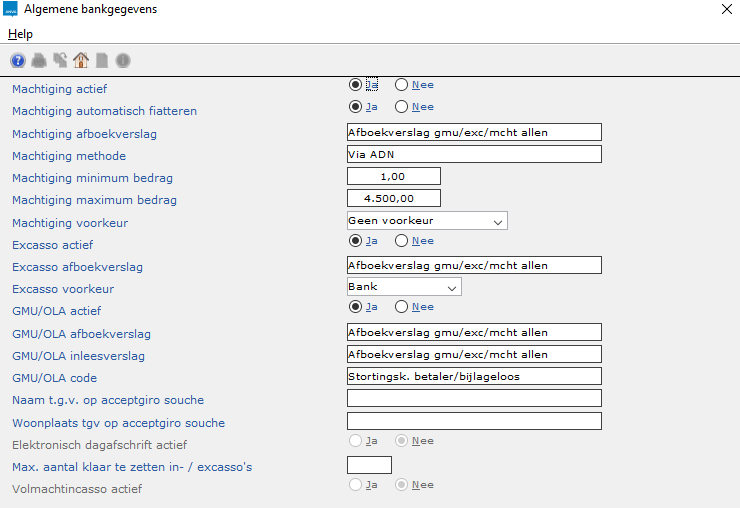Click the Machtiging methode field
The height and width of the screenshot is (508, 740).
tap(473, 154)
